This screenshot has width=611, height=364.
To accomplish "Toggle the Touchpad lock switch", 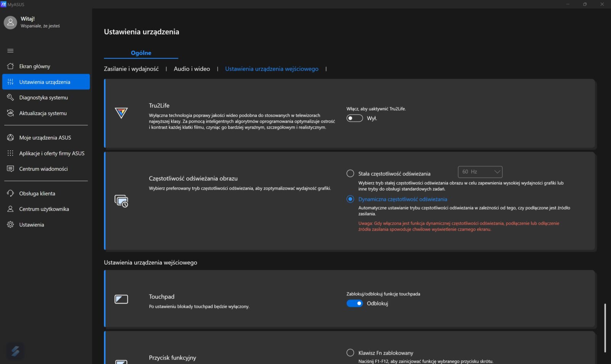I will click(x=354, y=303).
